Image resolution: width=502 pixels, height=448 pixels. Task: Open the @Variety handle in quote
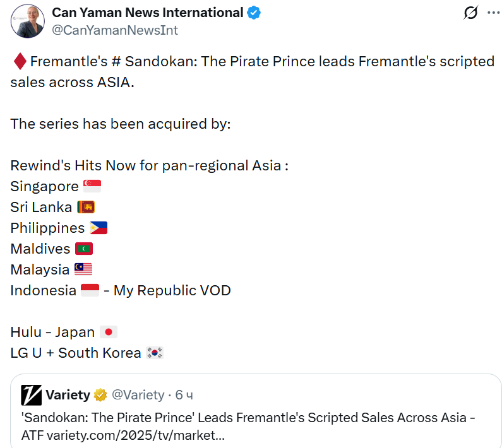point(138,395)
